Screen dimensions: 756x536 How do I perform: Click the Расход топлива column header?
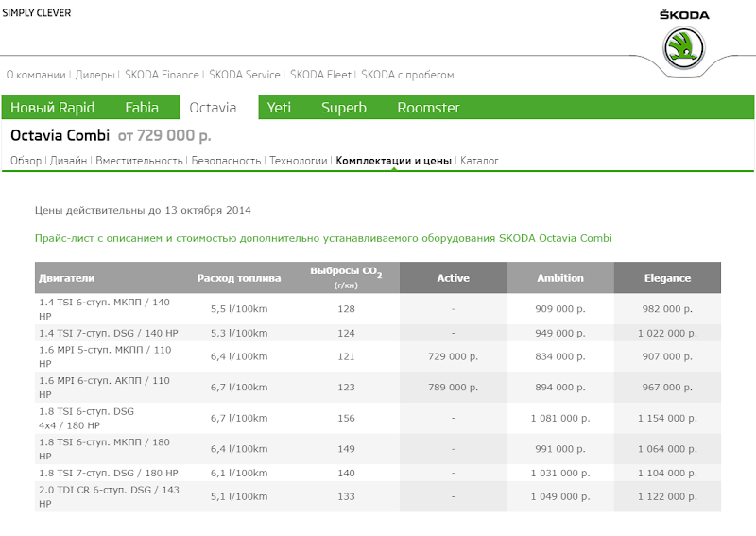(x=239, y=278)
